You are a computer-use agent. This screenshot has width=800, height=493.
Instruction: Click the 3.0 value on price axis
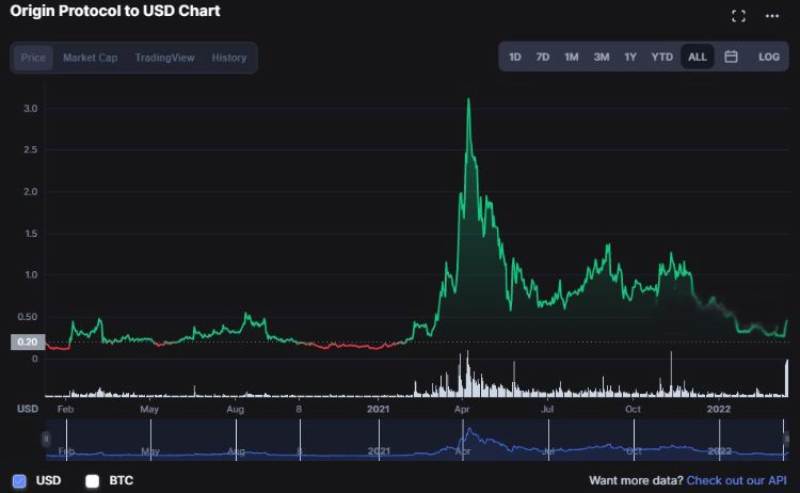(30, 108)
